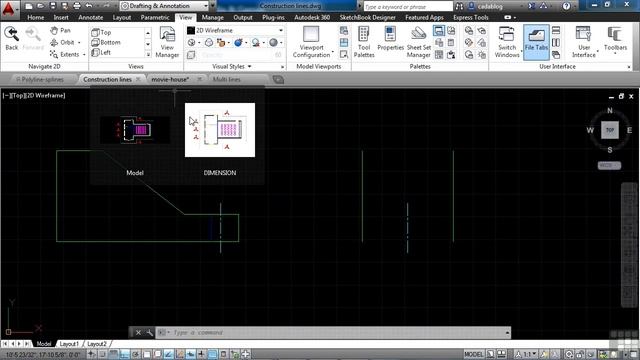Toggle the File Tabs button
This screenshot has width=640, height=360.
tap(536, 42)
